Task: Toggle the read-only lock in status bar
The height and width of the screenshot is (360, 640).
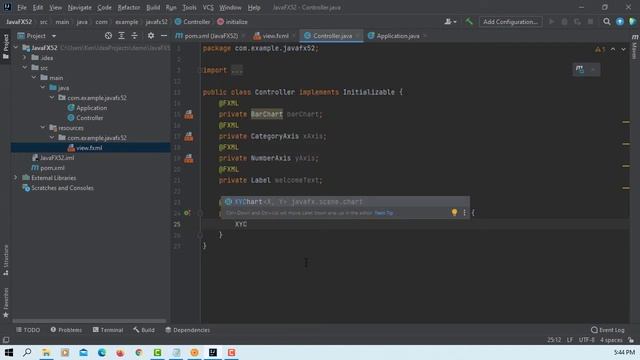Action: click(x=631, y=340)
